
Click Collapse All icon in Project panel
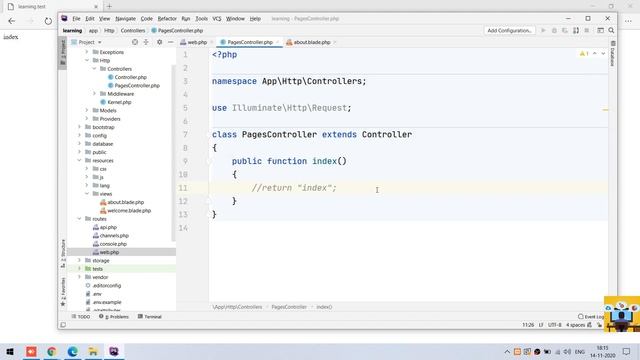tap(146, 42)
